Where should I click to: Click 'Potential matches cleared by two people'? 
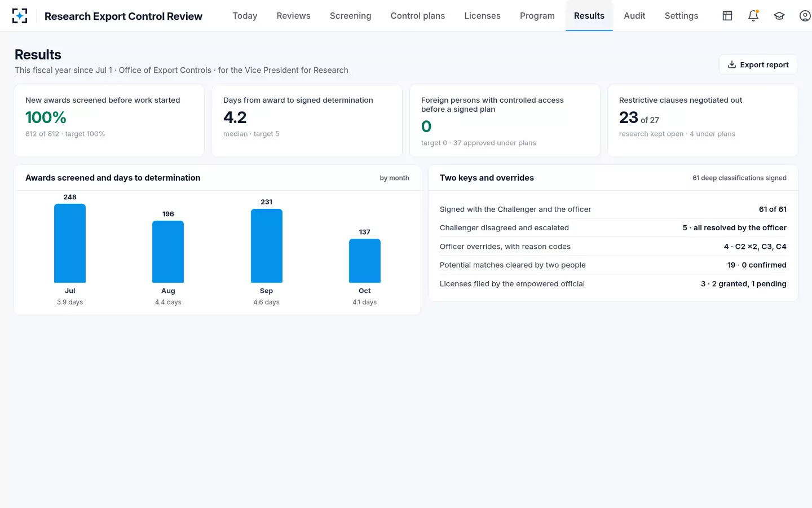point(513,265)
